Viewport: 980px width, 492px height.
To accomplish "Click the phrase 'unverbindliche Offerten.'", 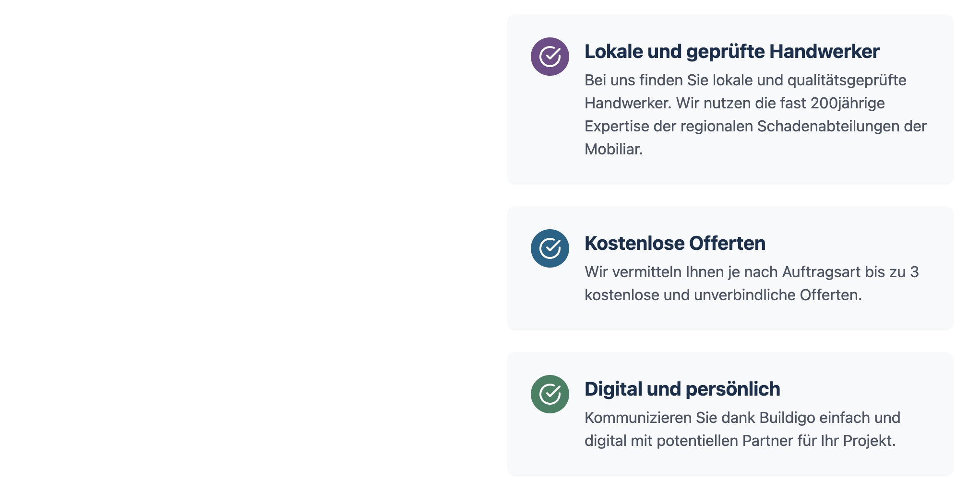I will pos(778,295).
